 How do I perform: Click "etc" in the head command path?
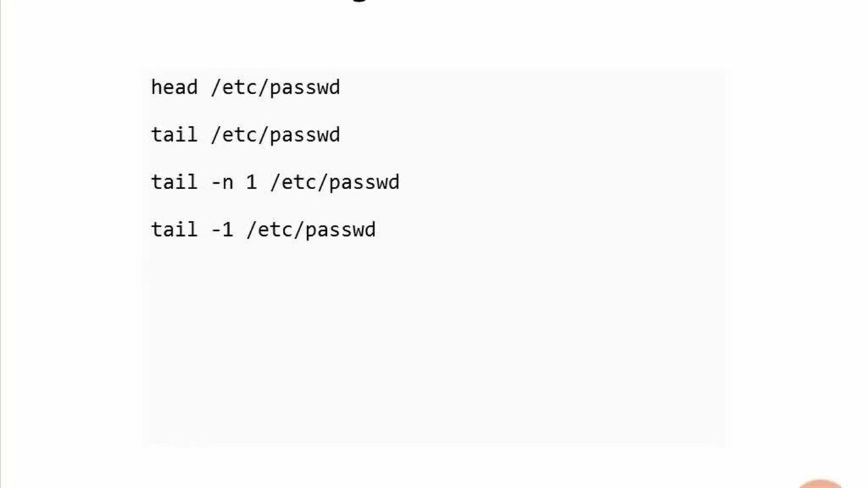click(240, 87)
